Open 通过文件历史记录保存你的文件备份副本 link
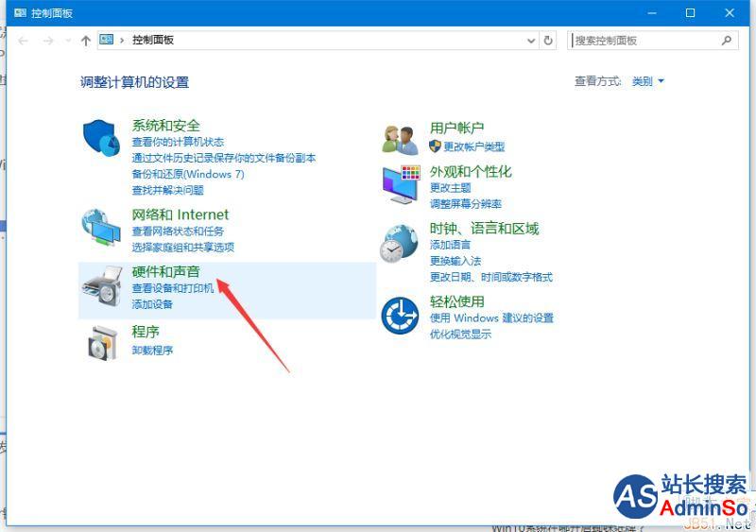Screen dimensions: 756x532 224,158
